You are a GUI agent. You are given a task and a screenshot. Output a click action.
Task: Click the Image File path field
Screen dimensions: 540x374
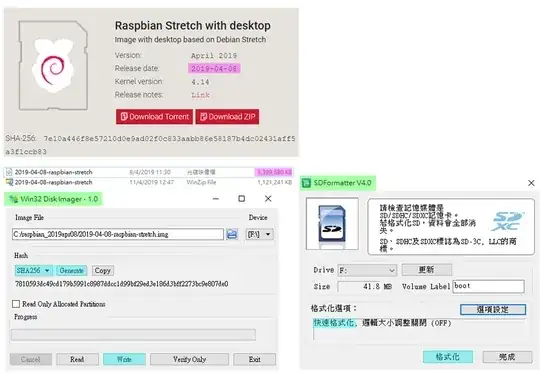[x=118, y=234]
